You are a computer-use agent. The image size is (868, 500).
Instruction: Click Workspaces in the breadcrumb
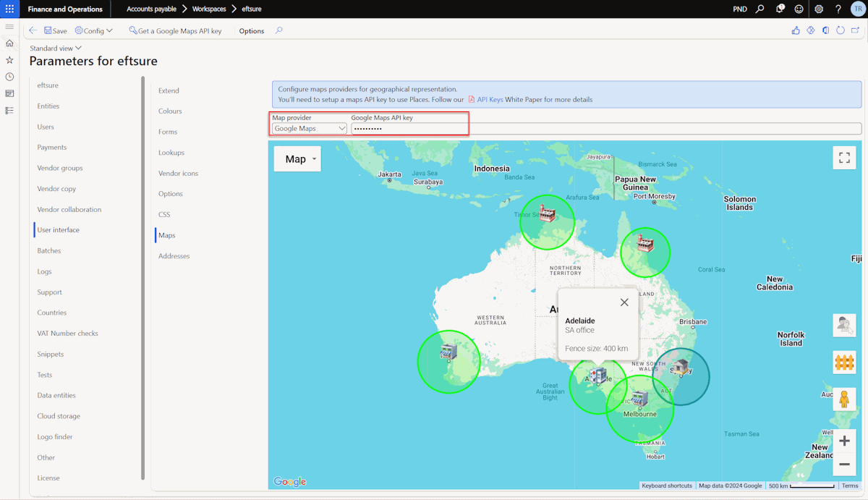[209, 9]
